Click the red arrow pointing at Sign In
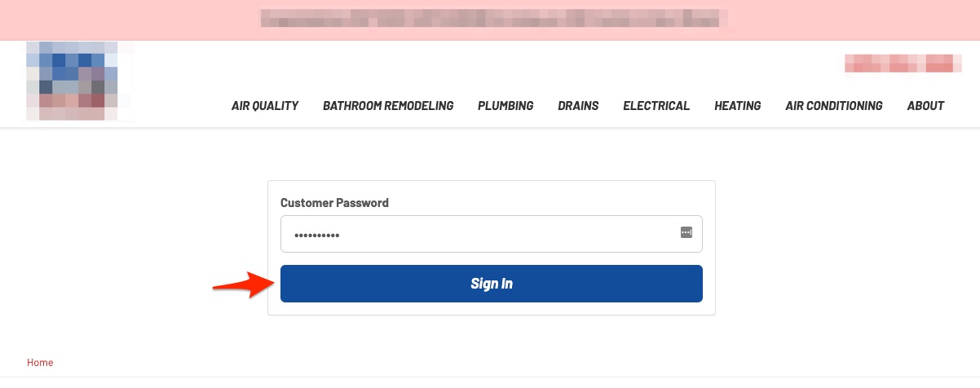The width and height of the screenshot is (980, 388). tap(241, 284)
